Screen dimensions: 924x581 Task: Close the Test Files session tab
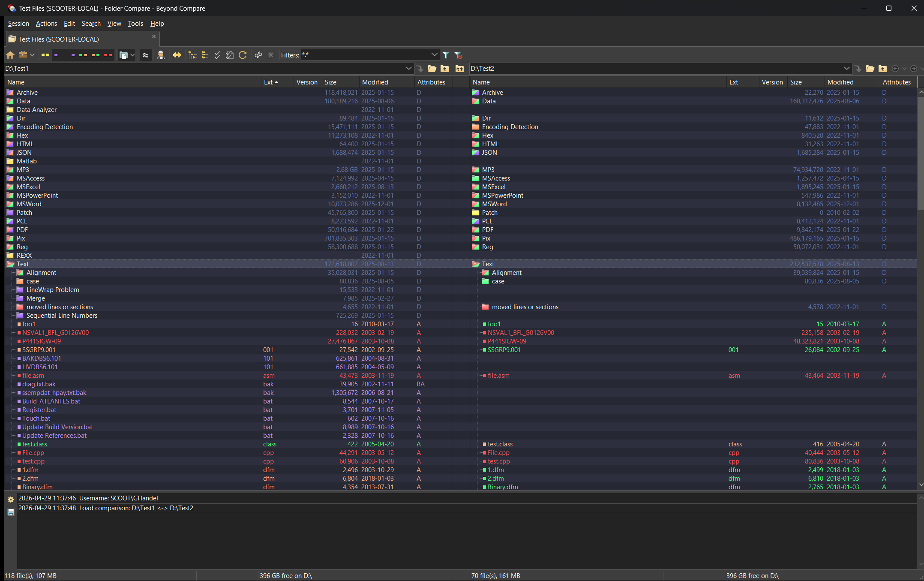pyautogui.click(x=154, y=36)
